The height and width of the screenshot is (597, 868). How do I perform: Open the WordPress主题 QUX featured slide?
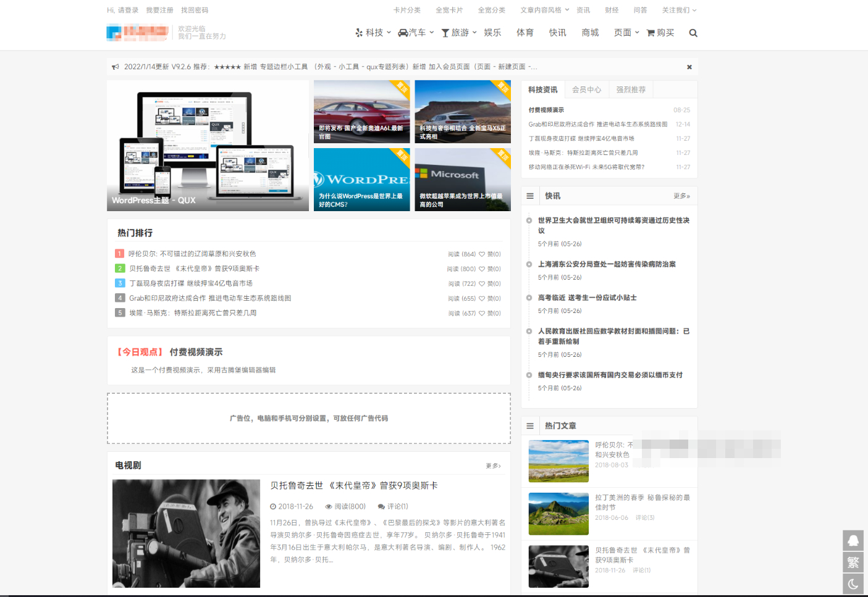208,146
